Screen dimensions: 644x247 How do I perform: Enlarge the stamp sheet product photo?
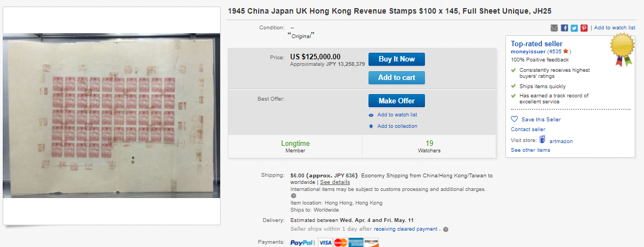point(111,115)
